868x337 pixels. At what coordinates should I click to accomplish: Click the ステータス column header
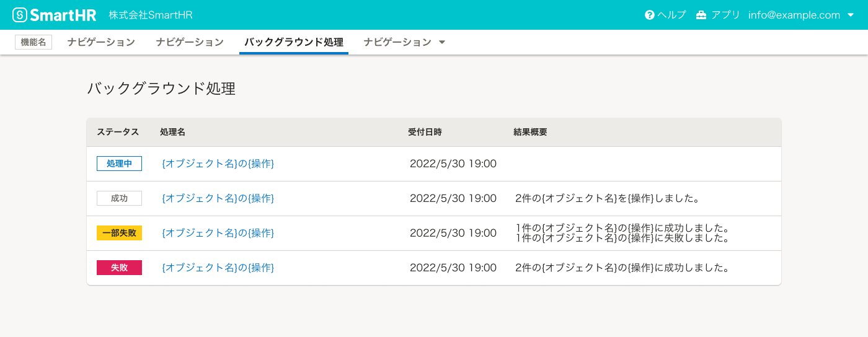tap(118, 132)
